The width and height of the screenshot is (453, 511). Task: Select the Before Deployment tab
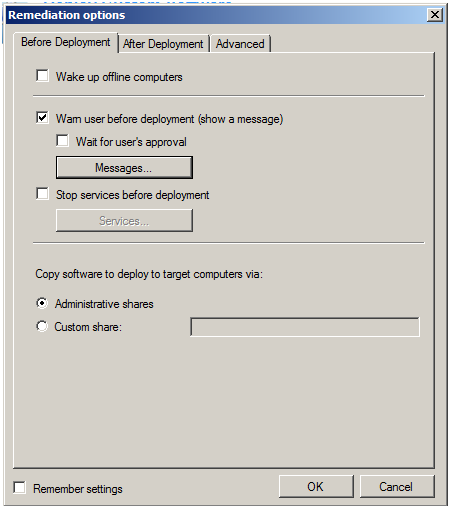point(66,42)
